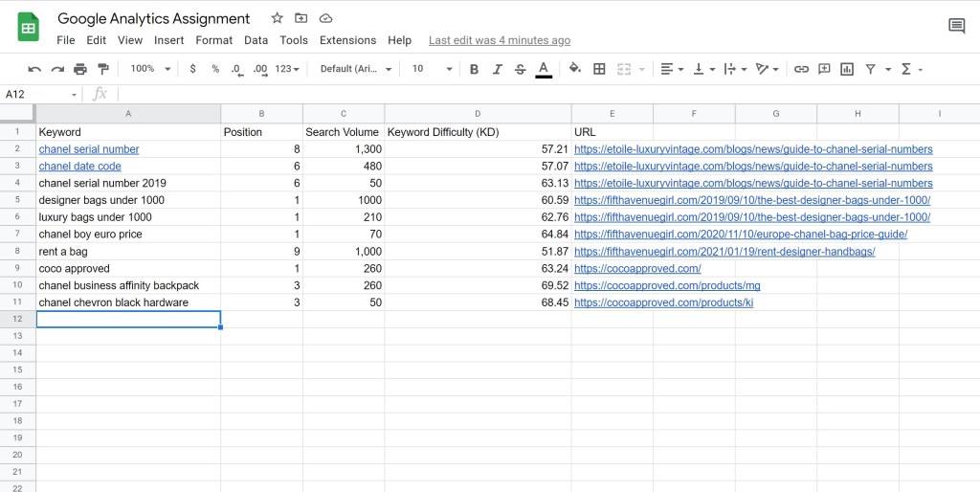980x492 pixels.
Task: Toggle bold formatting
Action: point(474,69)
